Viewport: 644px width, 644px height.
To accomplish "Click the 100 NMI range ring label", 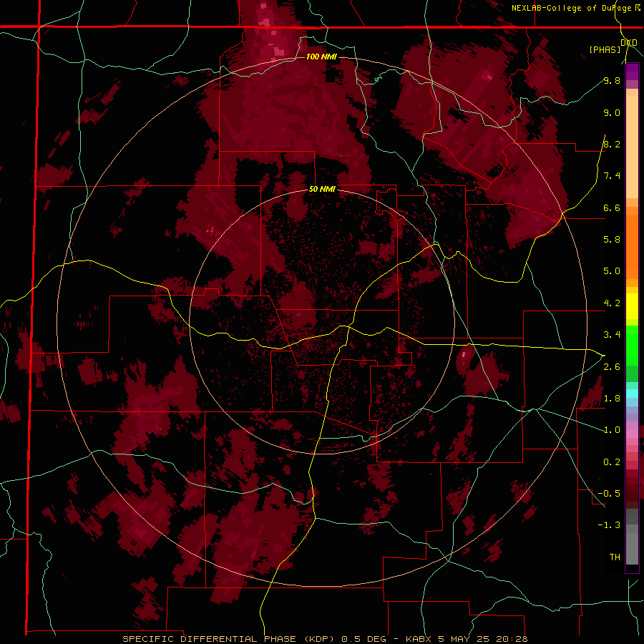I will tap(321, 57).
